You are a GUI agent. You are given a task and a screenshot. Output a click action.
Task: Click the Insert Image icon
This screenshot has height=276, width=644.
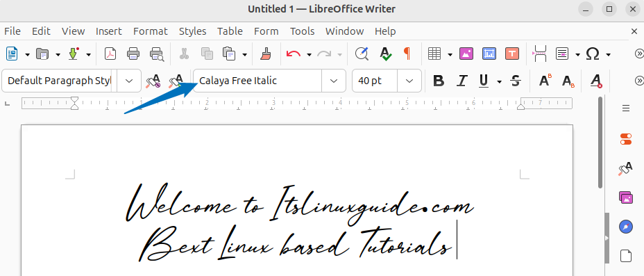click(x=466, y=54)
